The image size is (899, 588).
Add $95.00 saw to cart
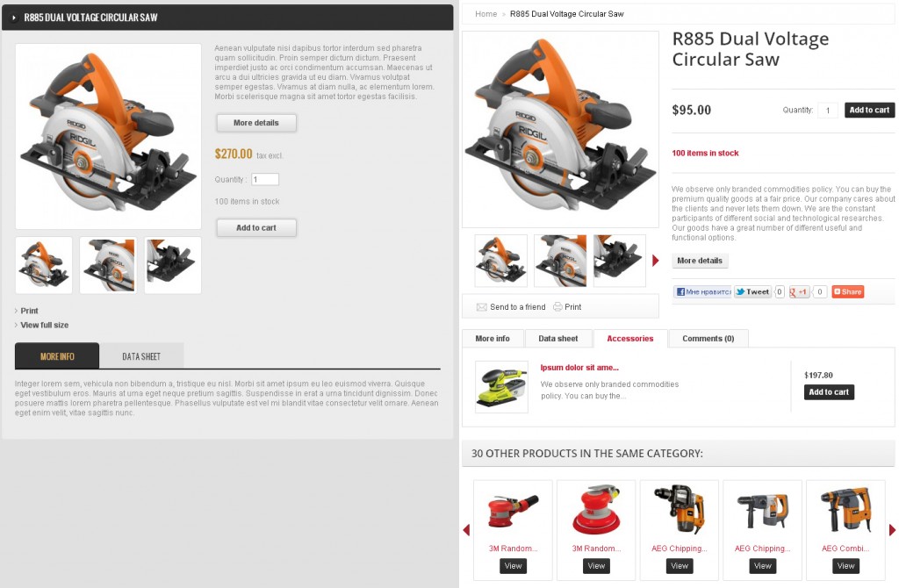[x=869, y=110]
